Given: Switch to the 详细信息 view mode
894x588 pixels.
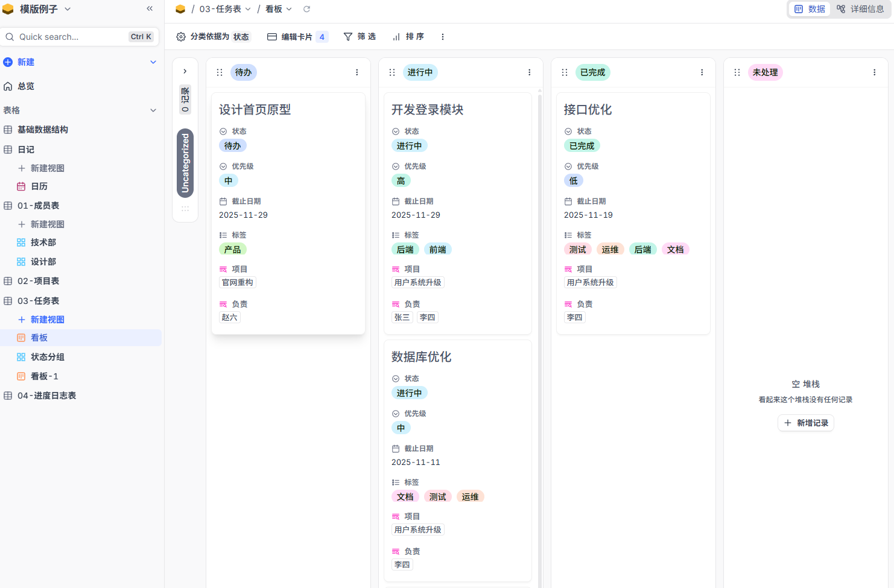Looking at the screenshot, I should click(860, 9).
